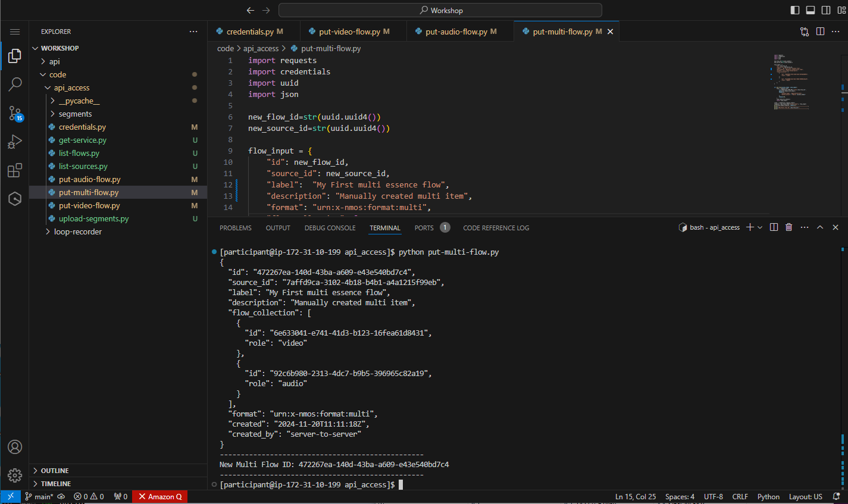Publish to cloud icon in status bar

coord(61,496)
